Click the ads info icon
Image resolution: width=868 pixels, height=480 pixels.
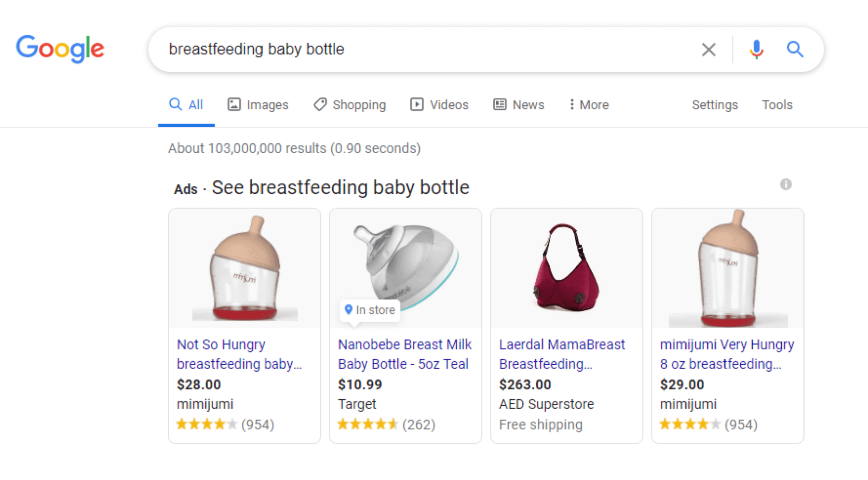pyautogui.click(x=786, y=184)
